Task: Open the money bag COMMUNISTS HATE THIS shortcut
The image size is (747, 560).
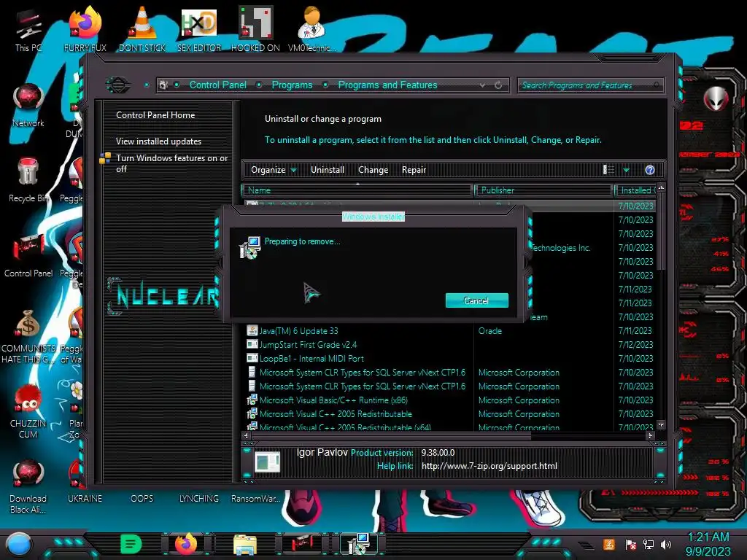Action: pos(28,336)
